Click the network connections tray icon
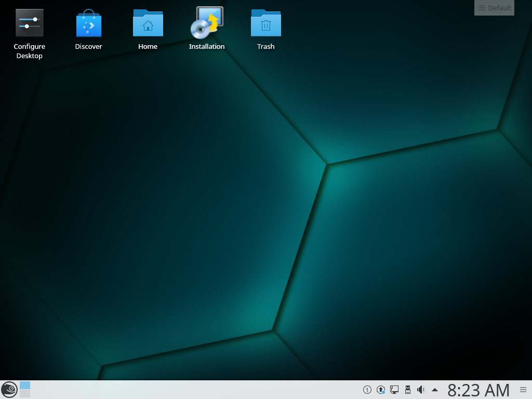This screenshot has height=399, width=532. 394,390
